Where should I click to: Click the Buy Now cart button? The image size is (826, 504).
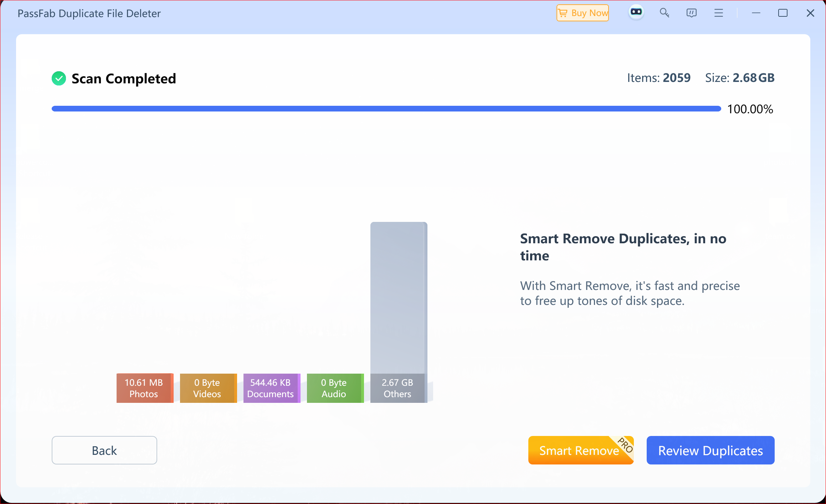click(583, 13)
